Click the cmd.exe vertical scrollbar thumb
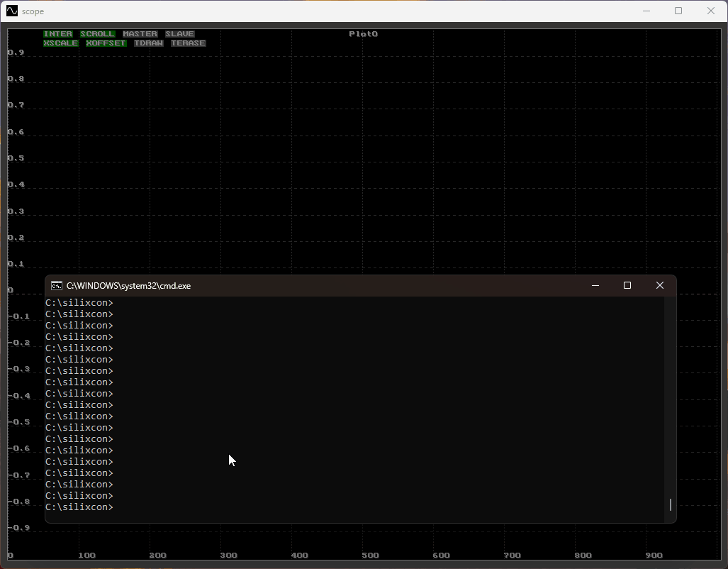Screen dimensions: 728x569 point(671,504)
